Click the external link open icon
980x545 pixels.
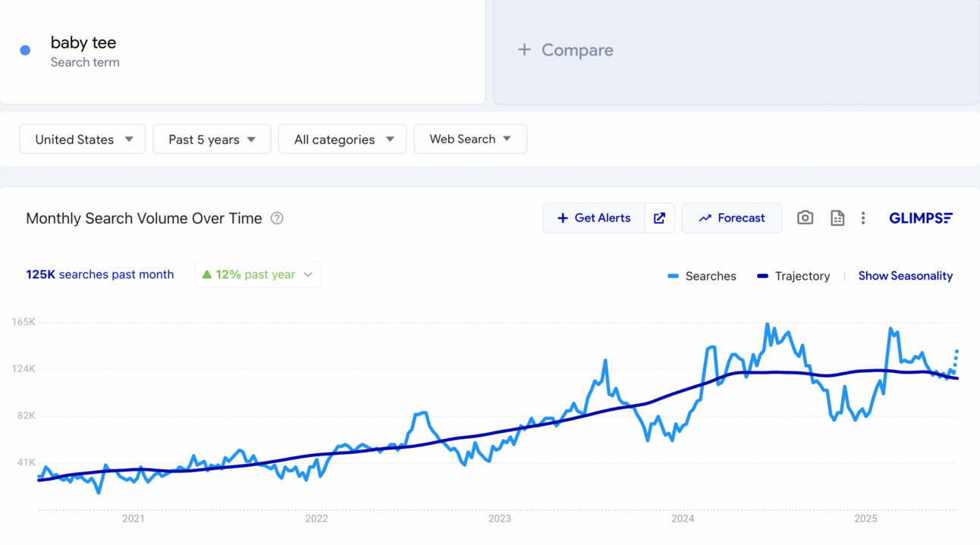(x=659, y=218)
